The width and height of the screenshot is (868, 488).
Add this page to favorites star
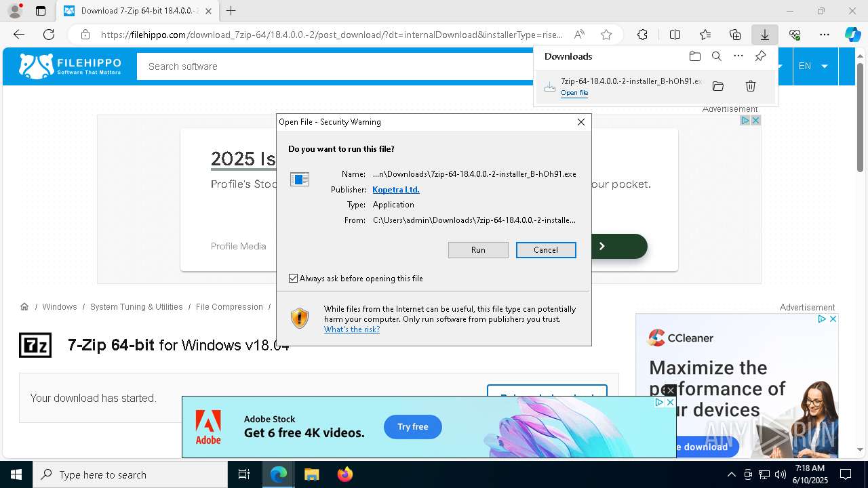coord(606,35)
